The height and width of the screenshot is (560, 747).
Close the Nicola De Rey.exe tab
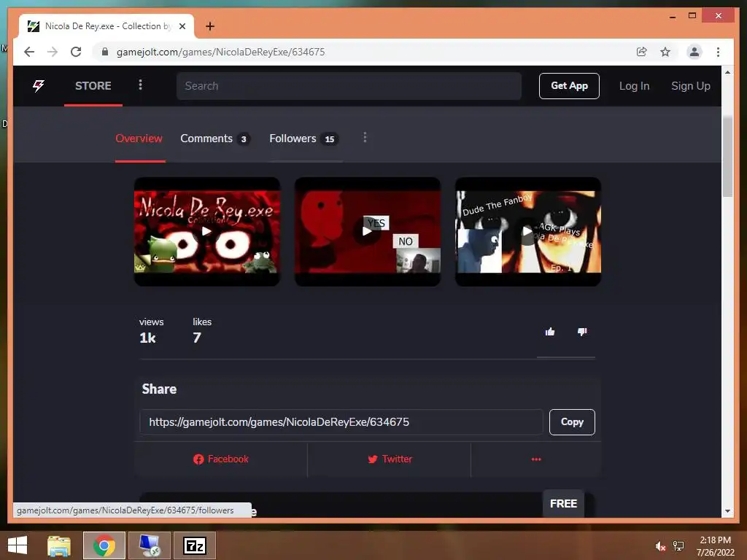tap(182, 26)
